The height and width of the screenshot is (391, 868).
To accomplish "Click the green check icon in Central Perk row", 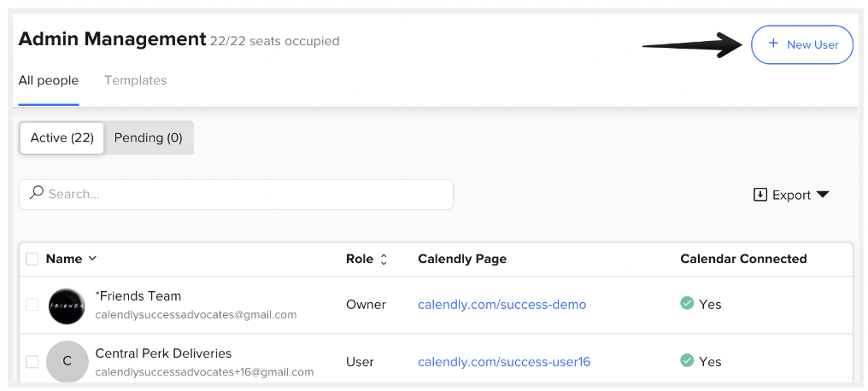I will click(687, 360).
